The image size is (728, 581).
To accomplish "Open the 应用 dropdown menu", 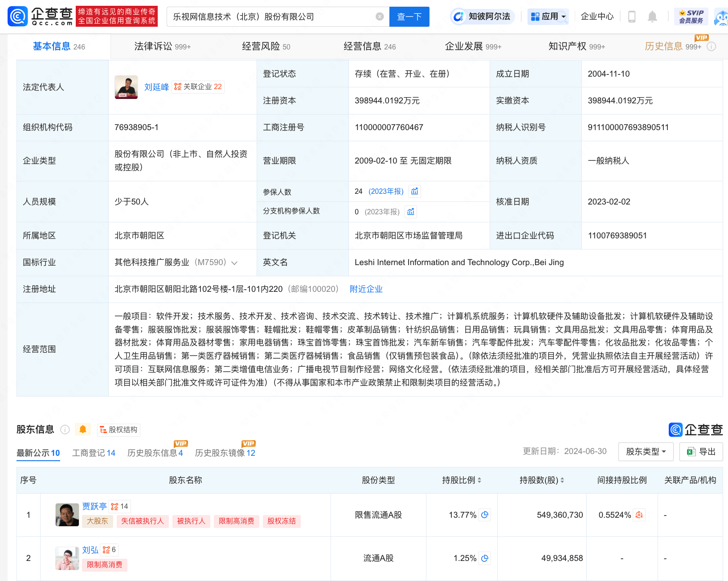I will [548, 16].
